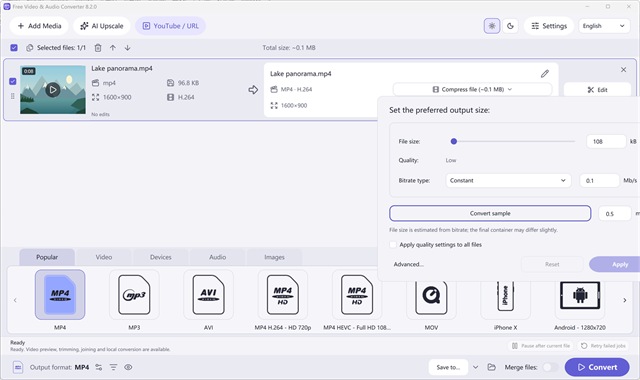Show more formats with right arrow

click(x=624, y=300)
